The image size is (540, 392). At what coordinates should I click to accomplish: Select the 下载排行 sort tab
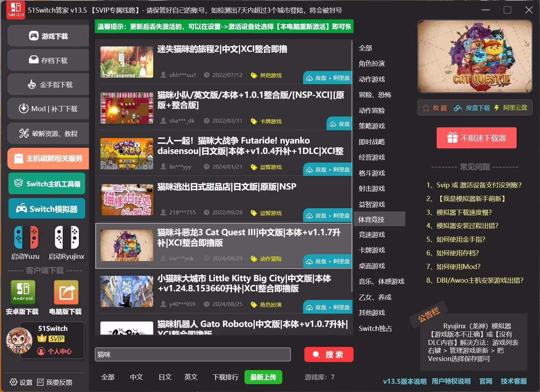[x=225, y=377]
